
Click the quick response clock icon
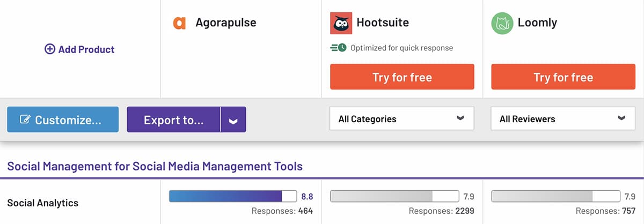[x=338, y=48]
